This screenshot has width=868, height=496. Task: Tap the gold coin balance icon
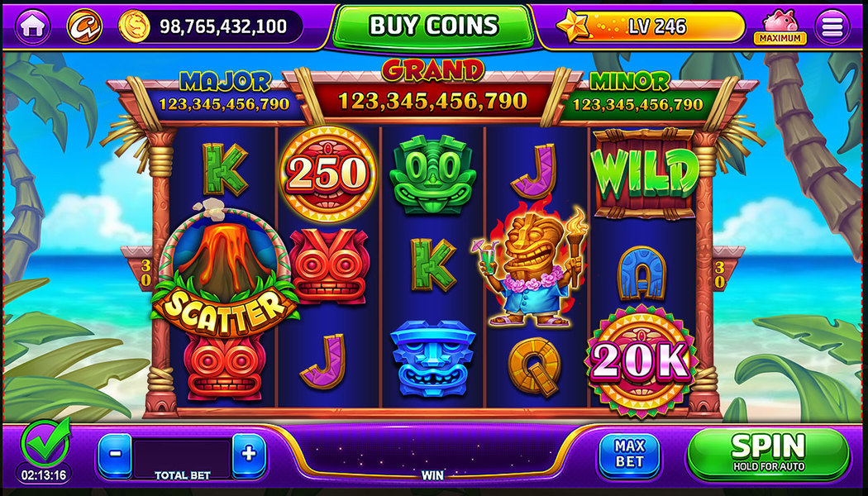[x=134, y=26]
